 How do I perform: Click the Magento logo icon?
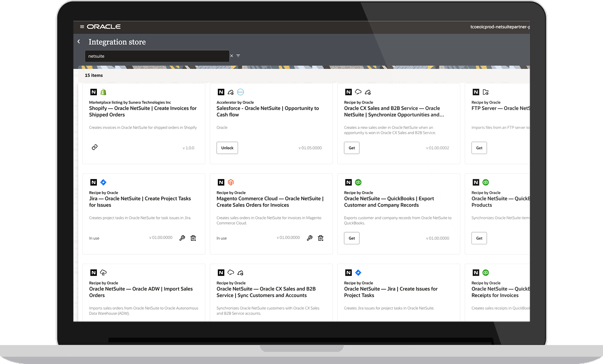[231, 182]
